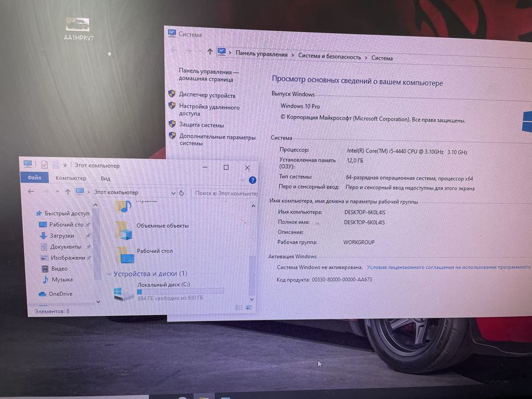This screenshot has width=532, height=399.
Task: Click navigation pane scroll down arrow
Action: [98, 302]
